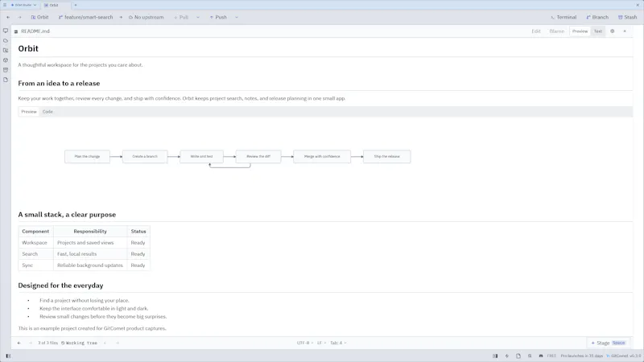
Task: Open the fourth sidebar circular icon
Action: [6, 60]
